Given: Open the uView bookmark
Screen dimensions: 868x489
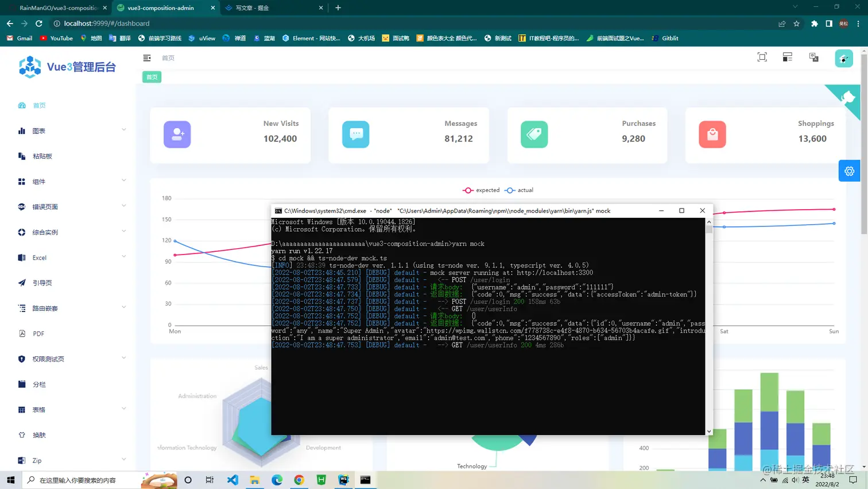Looking at the screenshot, I should [x=202, y=38].
